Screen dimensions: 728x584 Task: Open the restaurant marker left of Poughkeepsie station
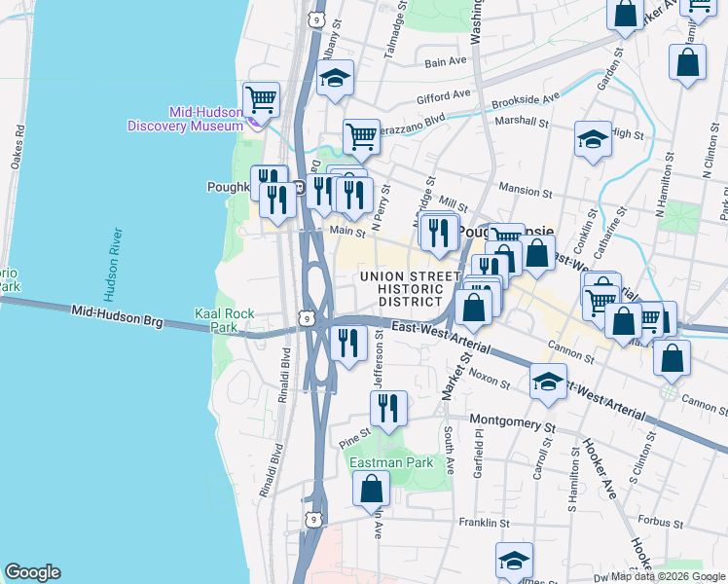pyautogui.click(x=277, y=201)
